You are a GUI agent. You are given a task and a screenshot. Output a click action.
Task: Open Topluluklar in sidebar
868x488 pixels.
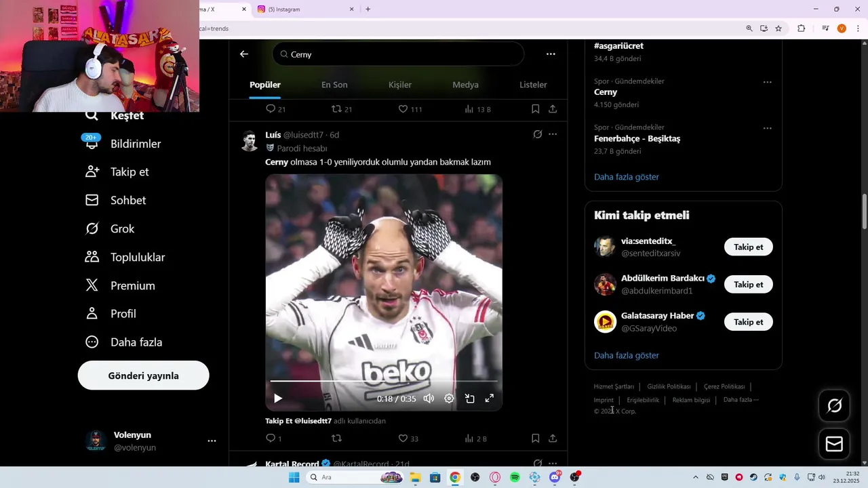125,258
